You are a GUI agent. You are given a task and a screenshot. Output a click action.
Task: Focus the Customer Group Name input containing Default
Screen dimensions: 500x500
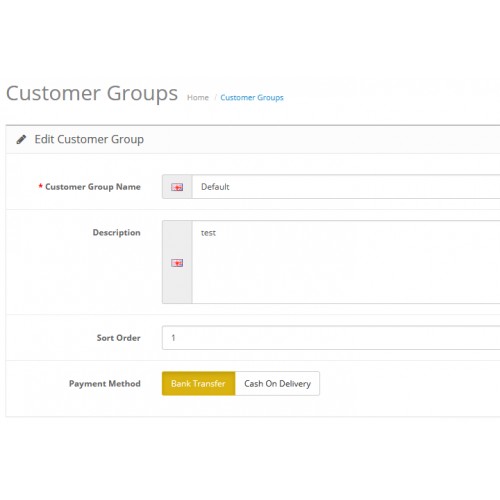tap(346, 187)
